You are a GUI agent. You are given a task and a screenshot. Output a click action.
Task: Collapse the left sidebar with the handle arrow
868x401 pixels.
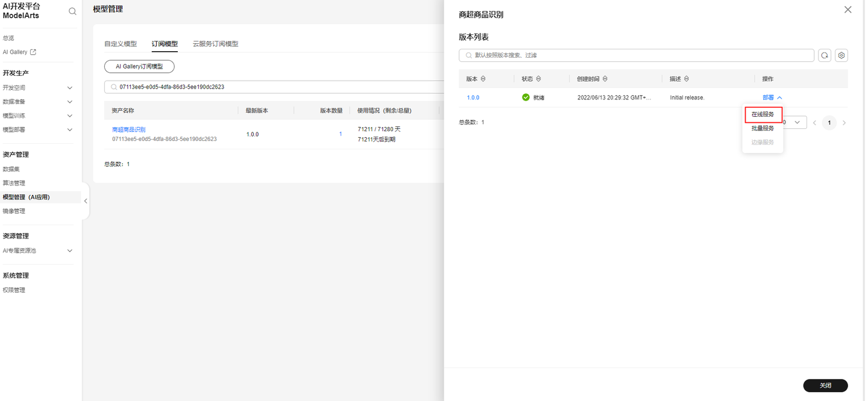click(x=86, y=201)
